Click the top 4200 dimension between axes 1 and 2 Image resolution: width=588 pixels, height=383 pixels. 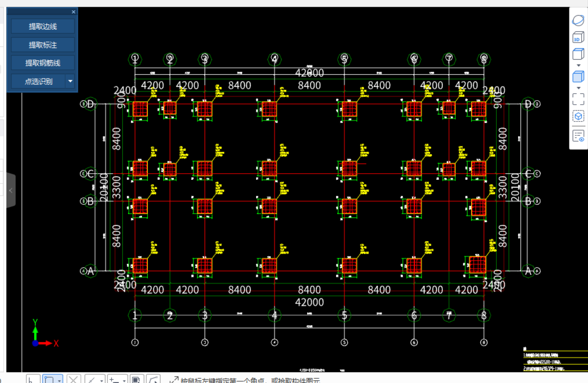click(152, 85)
